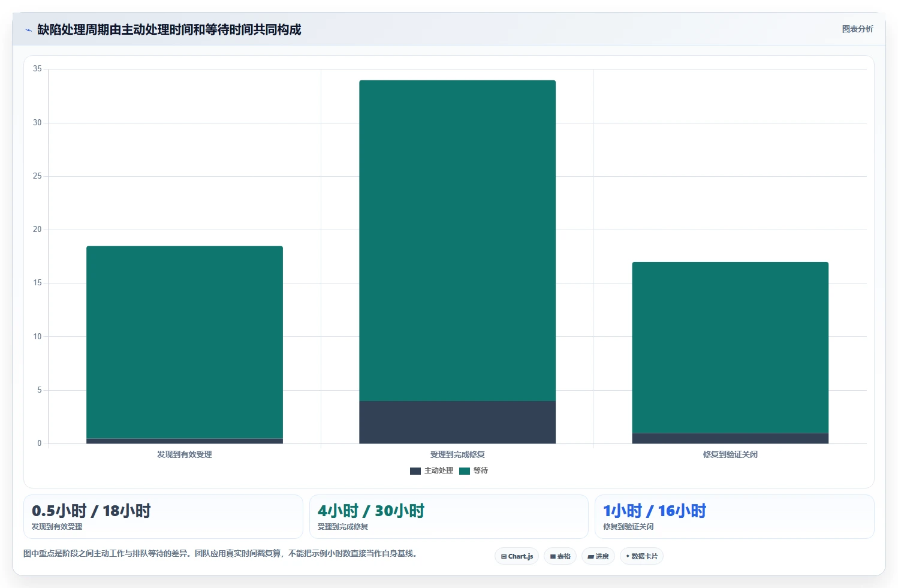Click the y-axis value 0
Screen dimensions: 898x588
(x=40, y=444)
